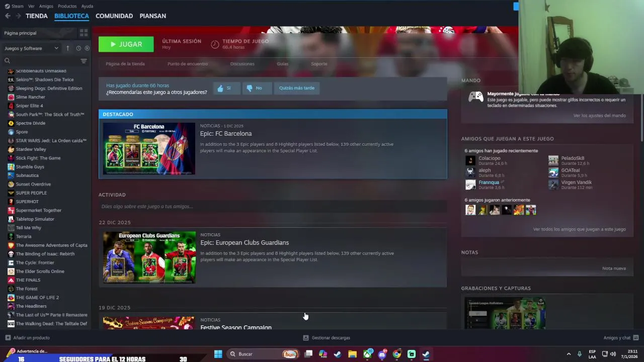Open the Ver menu
644x362 pixels.
tap(31, 6)
